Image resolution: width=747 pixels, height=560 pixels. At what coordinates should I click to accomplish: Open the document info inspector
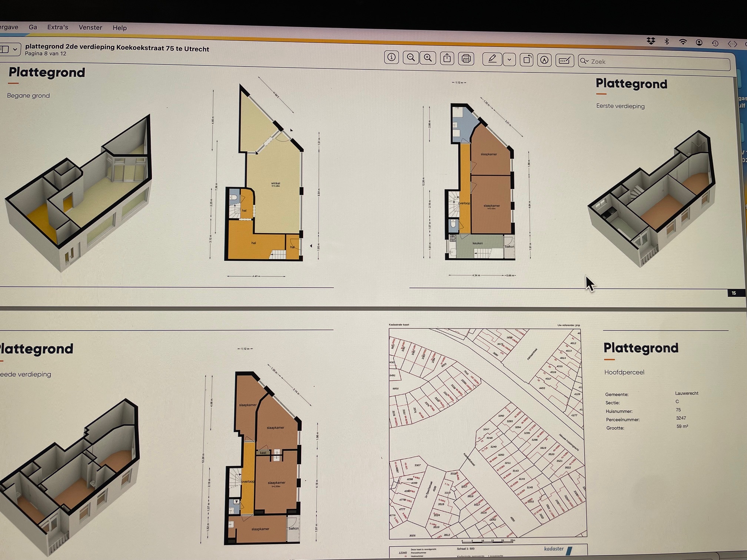[391, 57]
